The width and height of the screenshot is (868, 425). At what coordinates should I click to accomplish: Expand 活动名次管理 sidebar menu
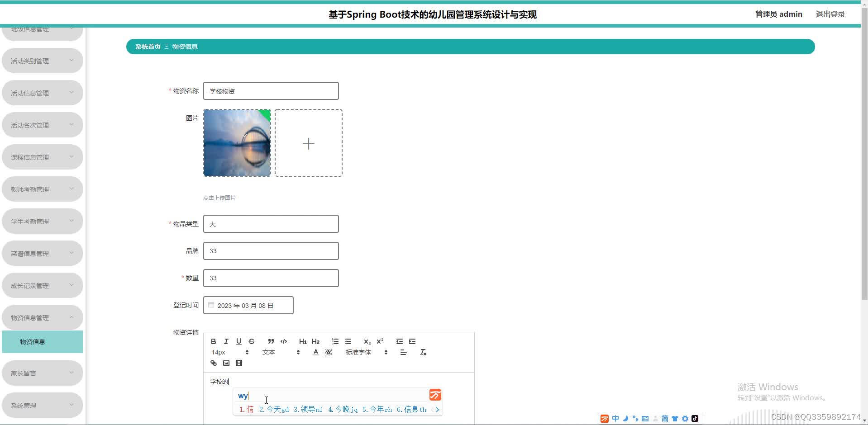(43, 125)
